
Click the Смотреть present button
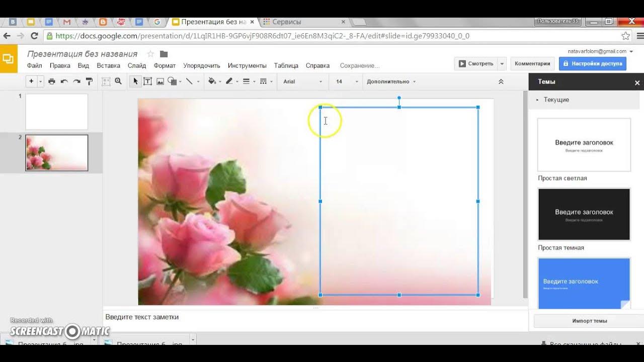click(475, 63)
